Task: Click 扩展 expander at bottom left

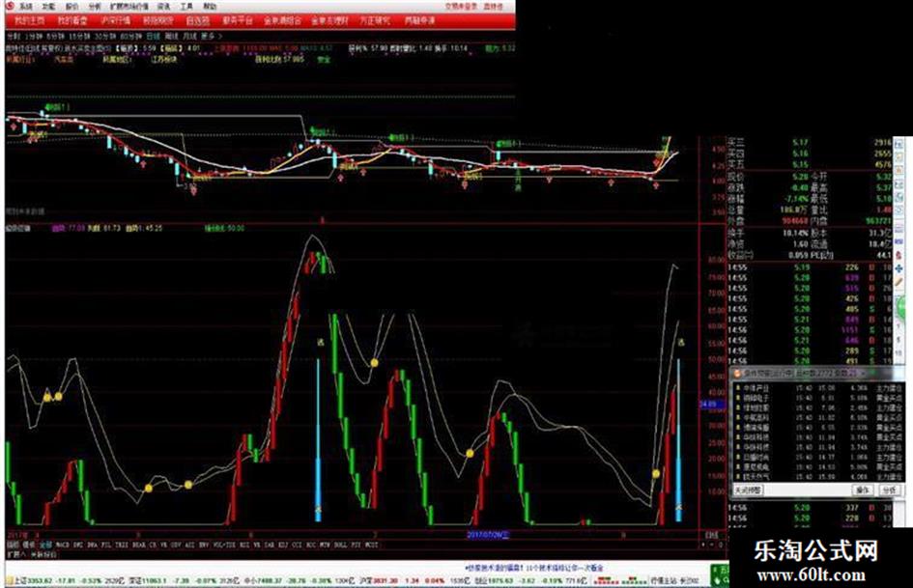Action: tap(16, 555)
